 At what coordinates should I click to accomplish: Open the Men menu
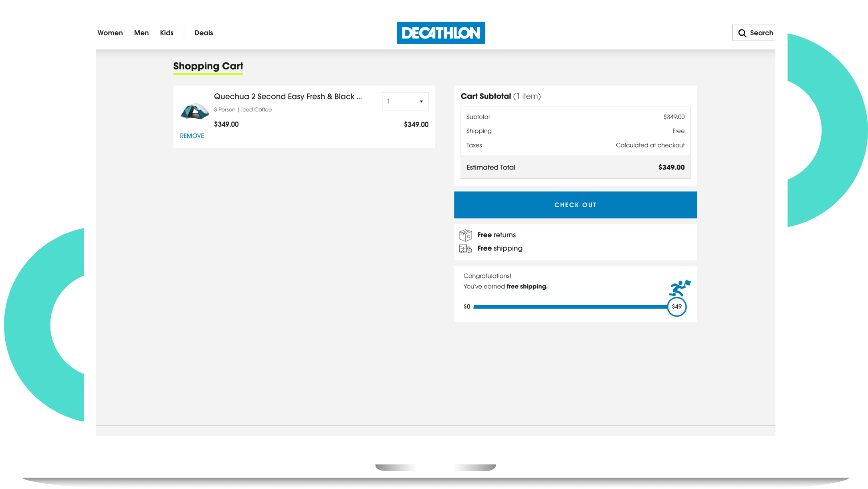141,33
